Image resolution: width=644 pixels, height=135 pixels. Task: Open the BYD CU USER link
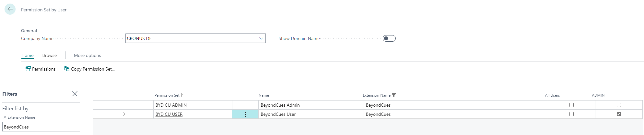pos(169,114)
